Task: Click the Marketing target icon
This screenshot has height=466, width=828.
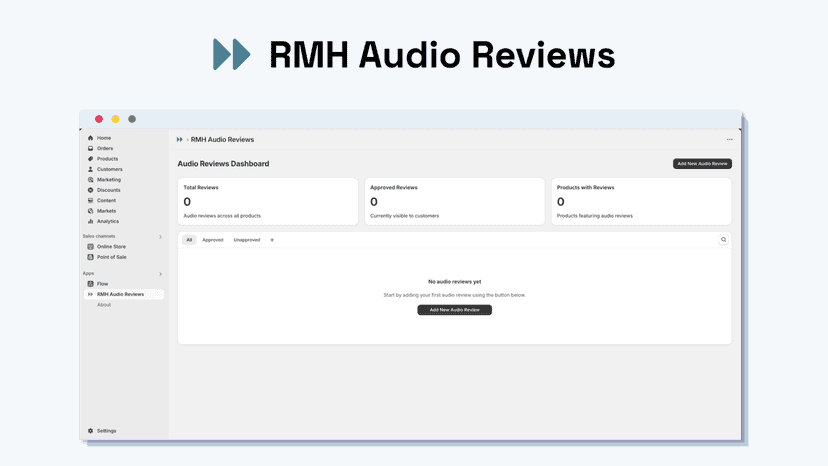Action: [x=90, y=180]
